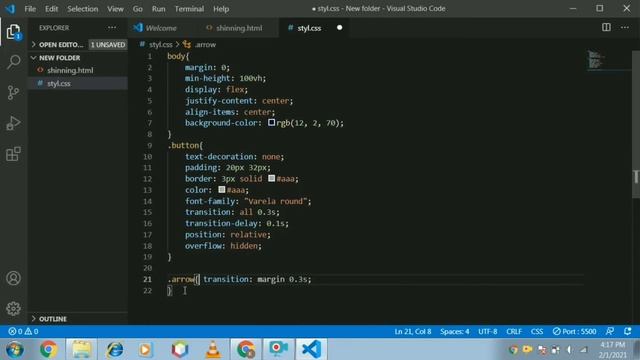This screenshot has width=640, height=360.
Task: Click the Ln 21, Col 8 cursor position
Action: [x=413, y=331]
